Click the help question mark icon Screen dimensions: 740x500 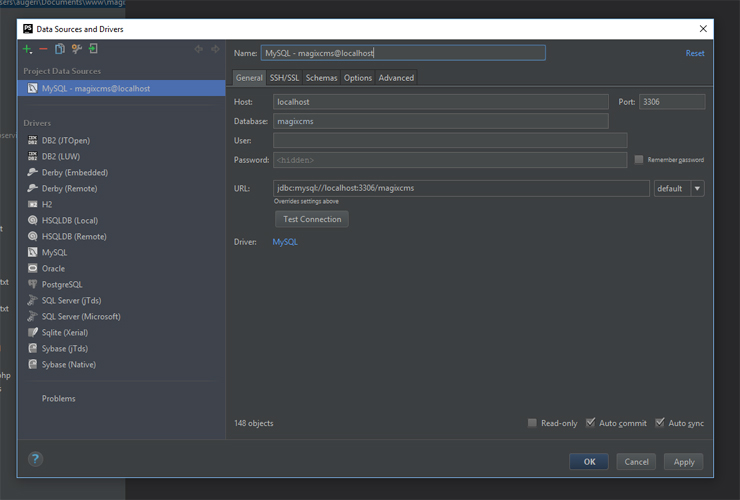coord(35,459)
